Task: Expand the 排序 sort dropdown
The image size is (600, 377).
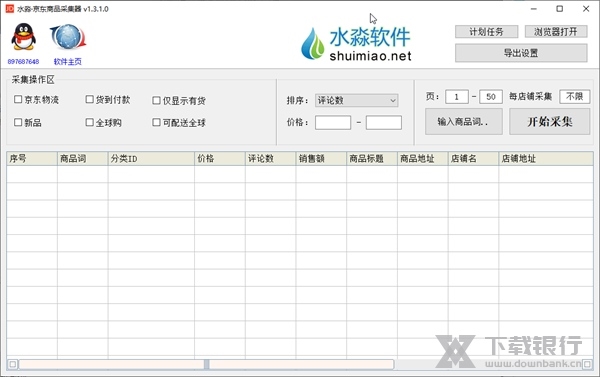Action: [357, 100]
